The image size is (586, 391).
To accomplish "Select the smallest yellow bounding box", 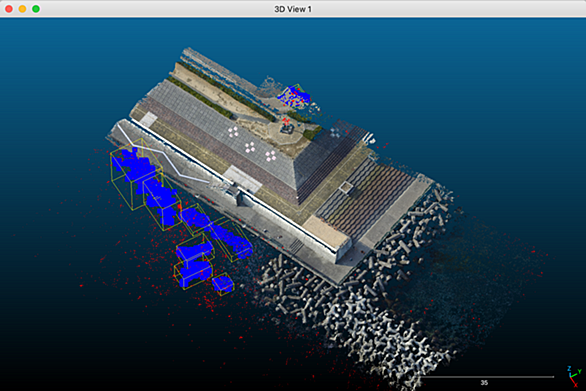I will point(223,284).
